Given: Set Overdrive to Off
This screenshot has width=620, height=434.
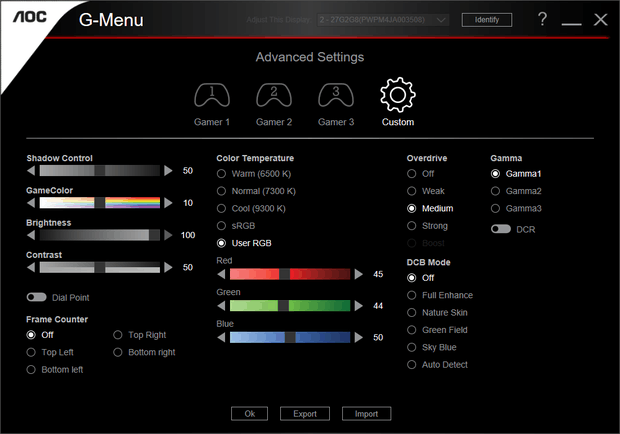Looking at the screenshot, I should 420,174.
